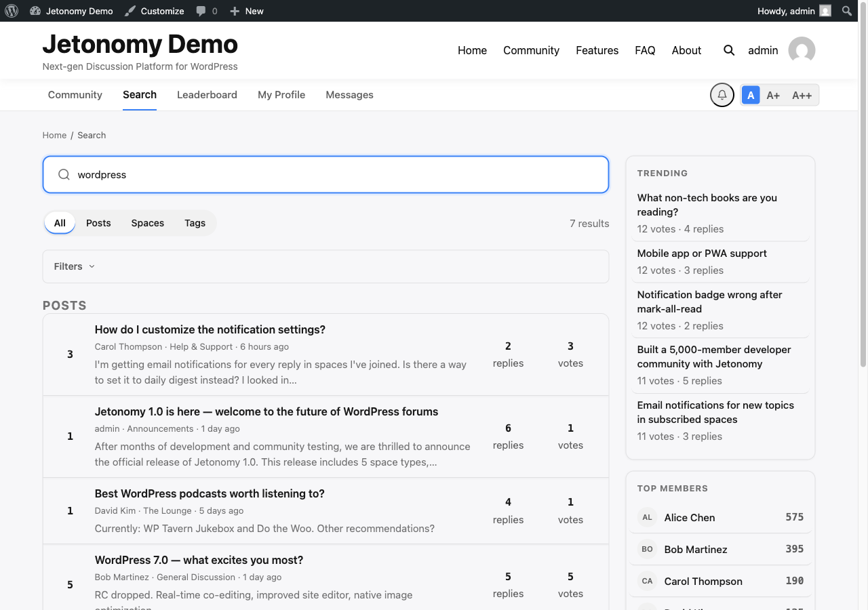Image resolution: width=868 pixels, height=610 pixels.
Task: Open the WordPress logo menu
Action: pos(12,10)
